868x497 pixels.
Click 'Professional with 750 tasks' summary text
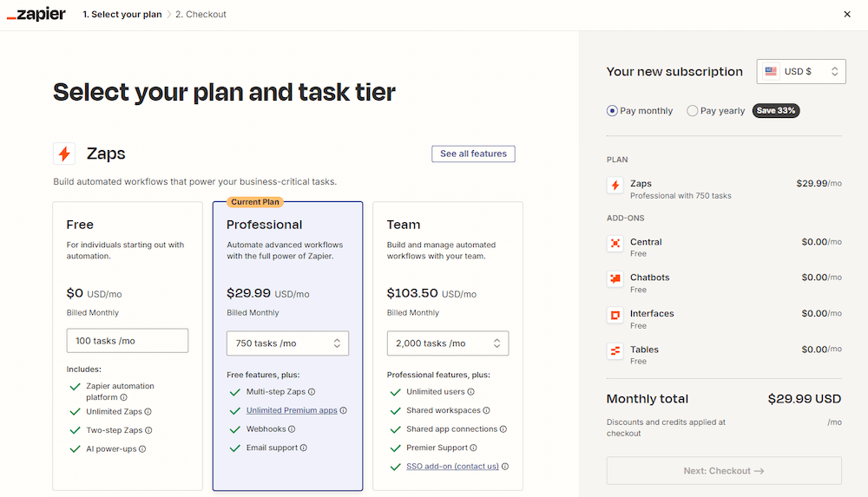[x=681, y=196]
